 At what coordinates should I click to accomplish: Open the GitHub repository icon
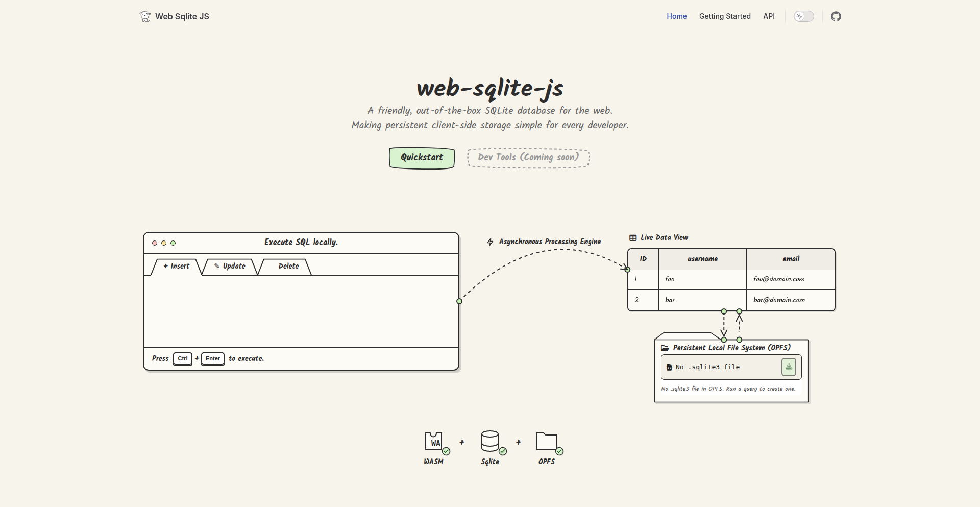tap(836, 16)
